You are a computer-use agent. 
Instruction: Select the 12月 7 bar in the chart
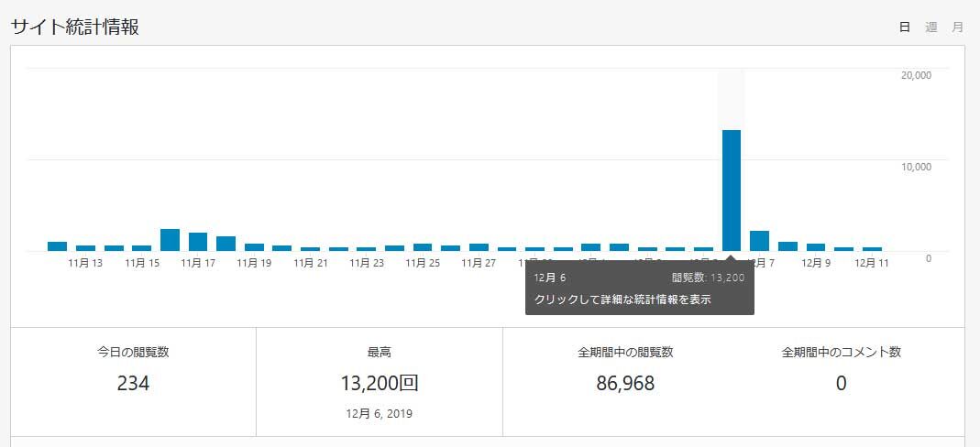759,241
